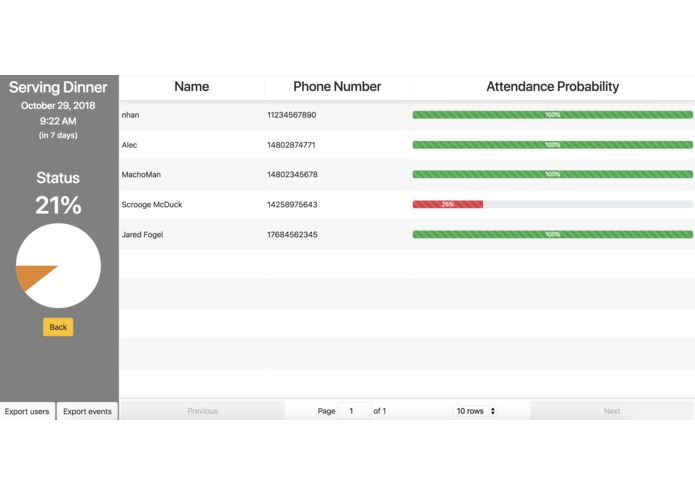The width and height of the screenshot is (695, 494).
Task: Click phone number 14802874771
Action: (x=291, y=145)
